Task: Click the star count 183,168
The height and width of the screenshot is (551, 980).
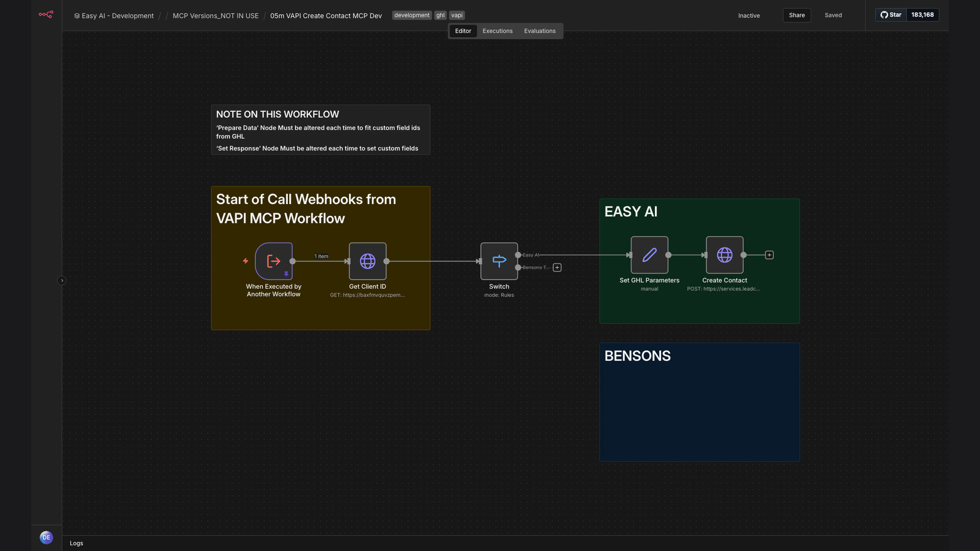Action: pyautogui.click(x=922, y=15)
